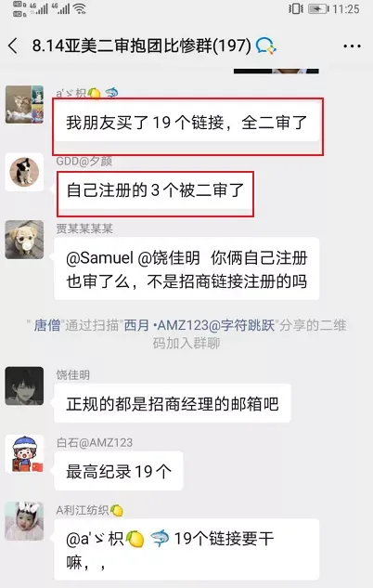Tap the @Samuel @饶佳明 message bubble

[186, 268]
